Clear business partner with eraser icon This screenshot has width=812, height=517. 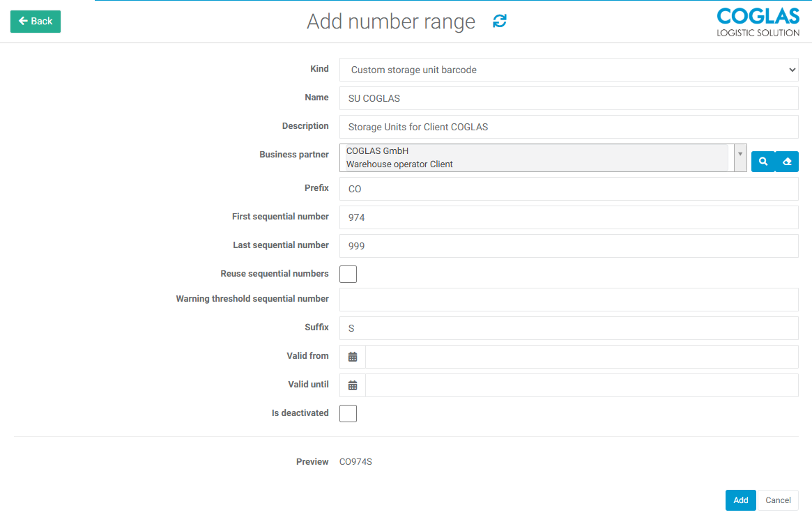click(787, 162)
